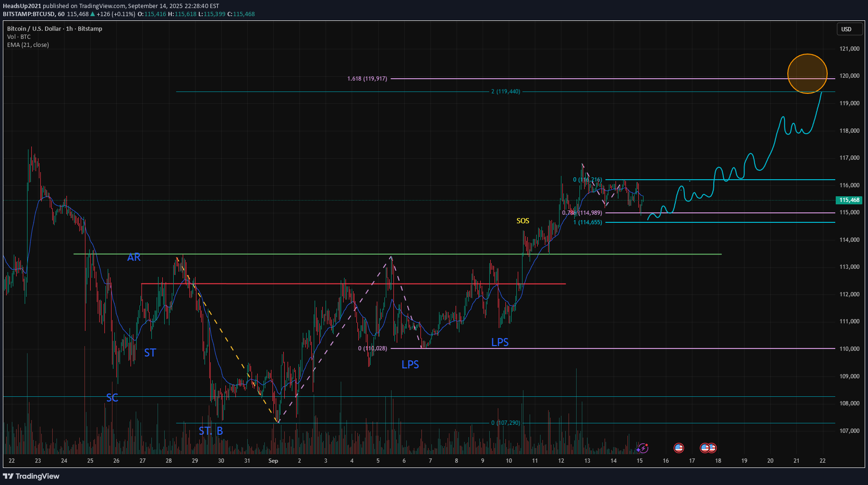
Task: Select the AR chart annotation
Action: pos(134,257)
